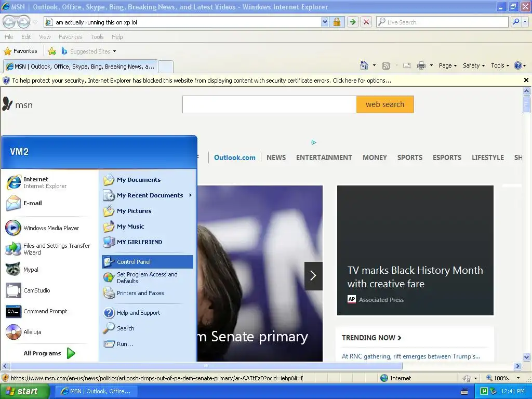Open the File menu
Viewport: 532px width, 399px height.
pyautogui.click(x=9, y=37)
